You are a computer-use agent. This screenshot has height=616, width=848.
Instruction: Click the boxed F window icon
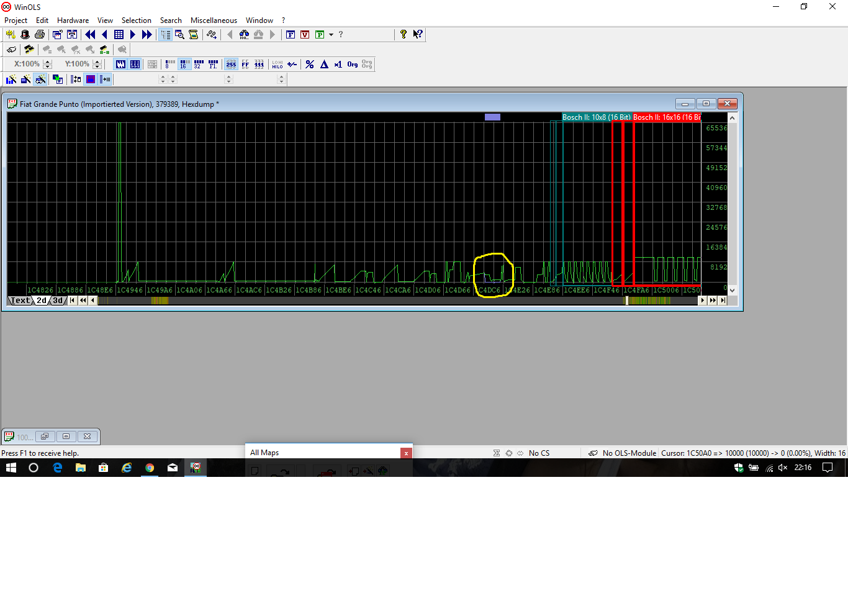point(291,35)
